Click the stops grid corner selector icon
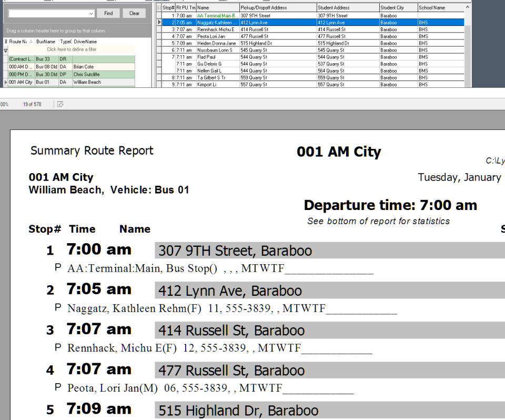Image resolution: width=505 pixels, height=420 pixels. click(159, 8)
